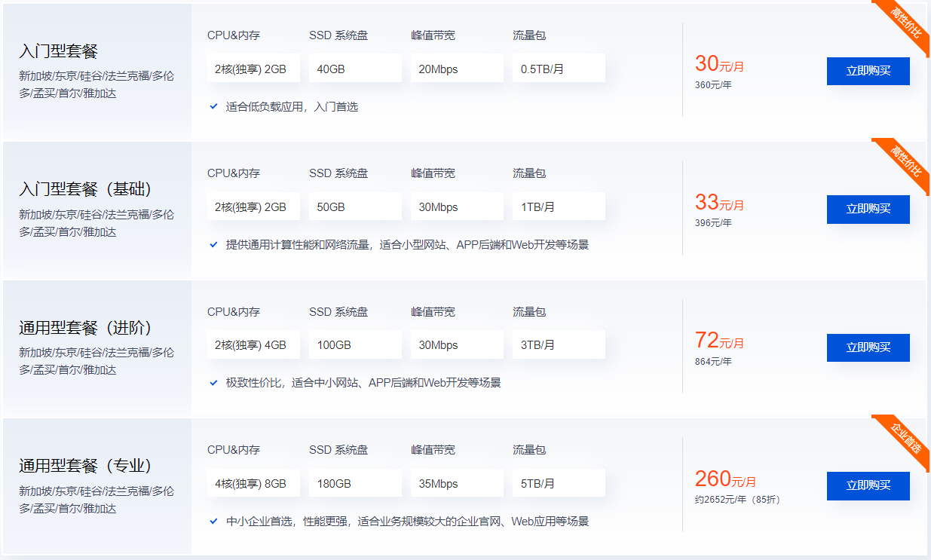Click the 180GB SSD value
This screenshot has height=560, width=931.
355,484
